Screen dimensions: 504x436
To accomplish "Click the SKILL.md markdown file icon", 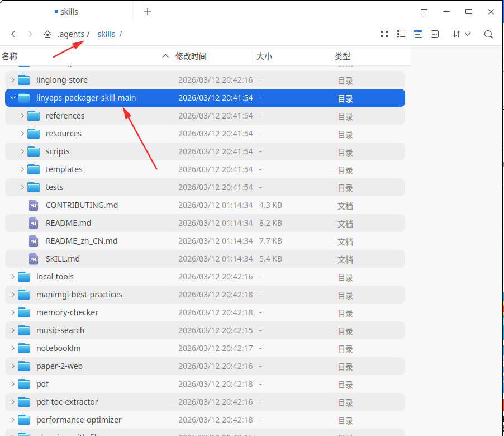I will point(34,259).
